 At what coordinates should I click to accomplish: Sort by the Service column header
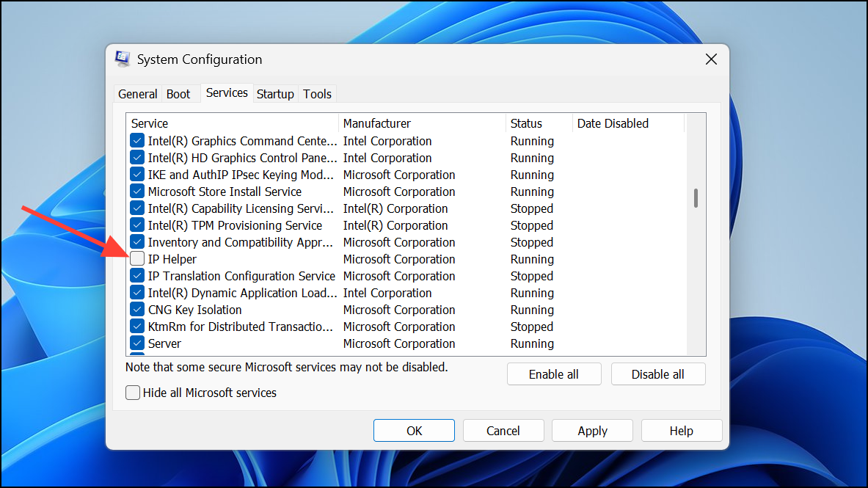click(233, 123)
